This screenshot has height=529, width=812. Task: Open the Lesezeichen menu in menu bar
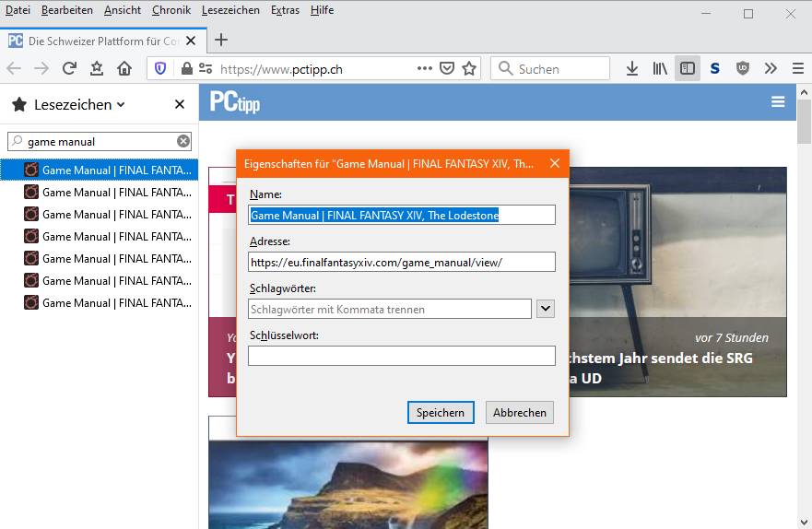[x=230, y=10]
